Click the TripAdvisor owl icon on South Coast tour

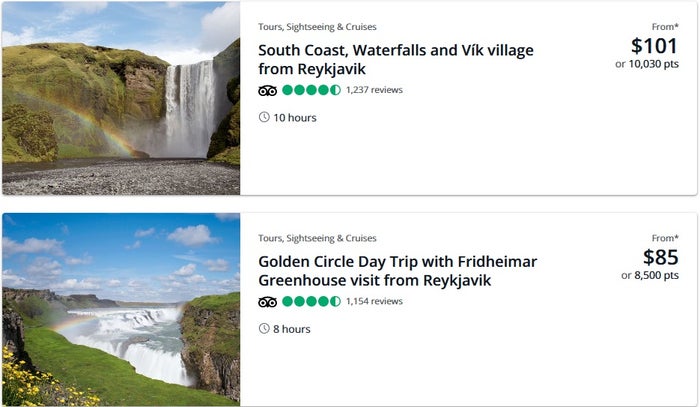pyautogui.click(x=267, y=91)
